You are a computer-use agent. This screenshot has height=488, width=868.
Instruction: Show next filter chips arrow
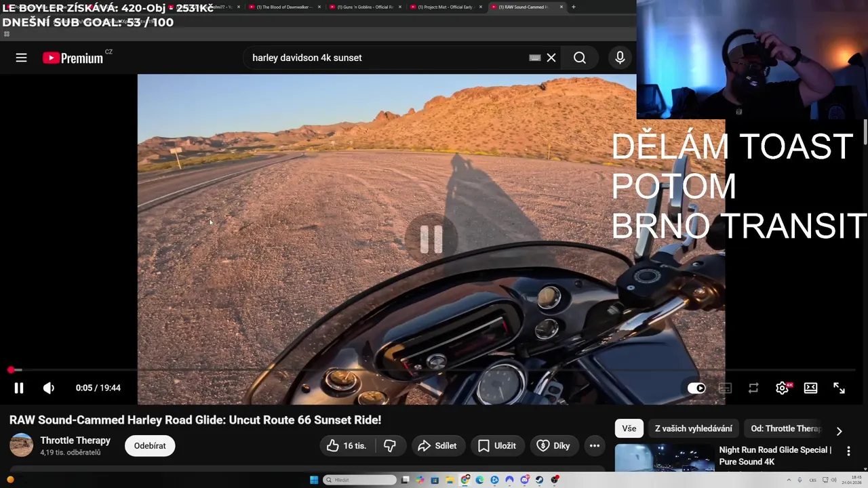tap(839, 431)
